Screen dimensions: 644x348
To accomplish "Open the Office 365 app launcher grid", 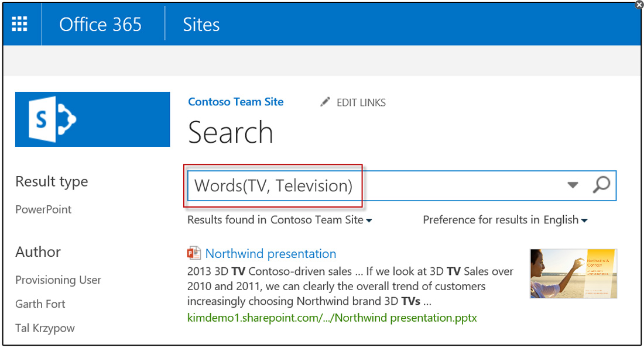I will point(19,24).
